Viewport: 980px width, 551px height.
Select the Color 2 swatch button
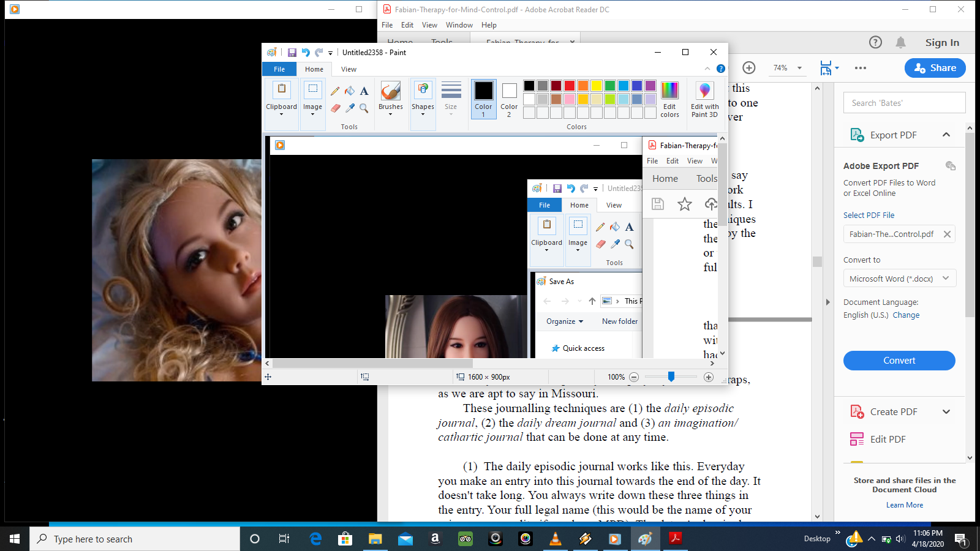coord(509,99)
